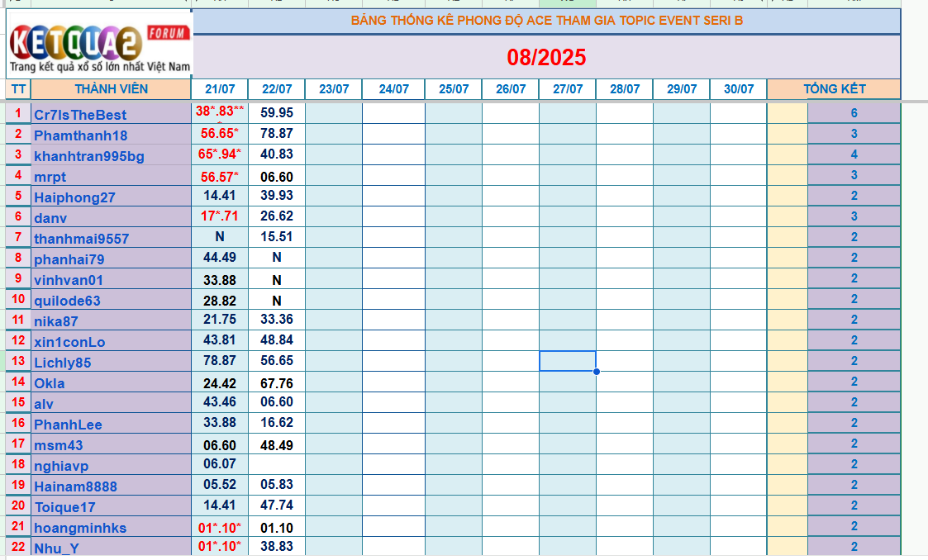Image resolution: width=928 pixels, height=560 pixels.
Task: Click the red value '38*.83**'
Action: point(220,112)
